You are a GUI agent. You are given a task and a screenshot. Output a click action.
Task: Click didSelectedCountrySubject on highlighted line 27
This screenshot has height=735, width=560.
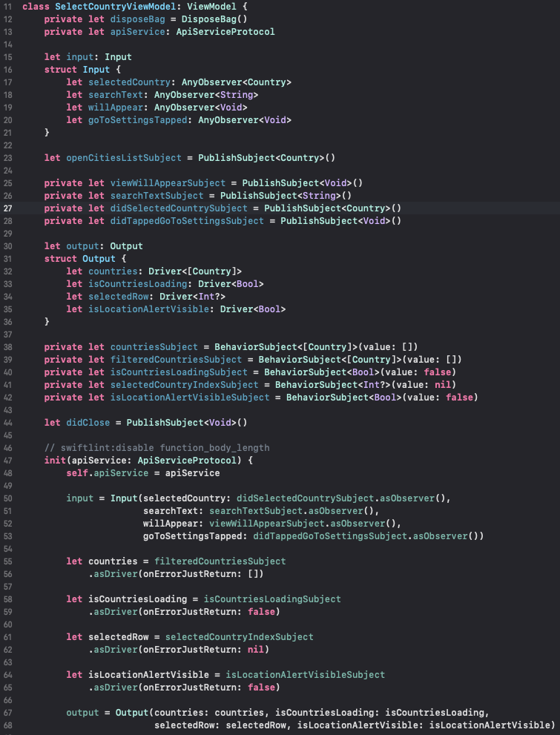(179, 208)
